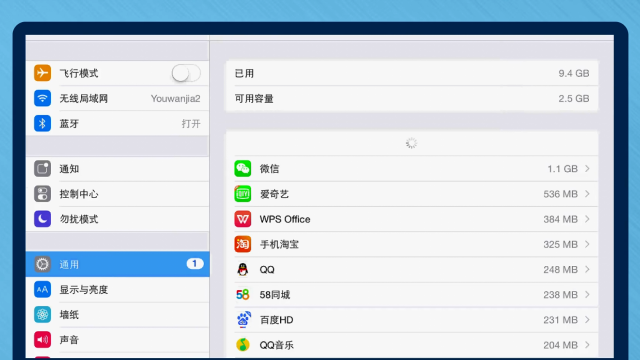Tap the 百度HD paw app icon

click(243, 320)
